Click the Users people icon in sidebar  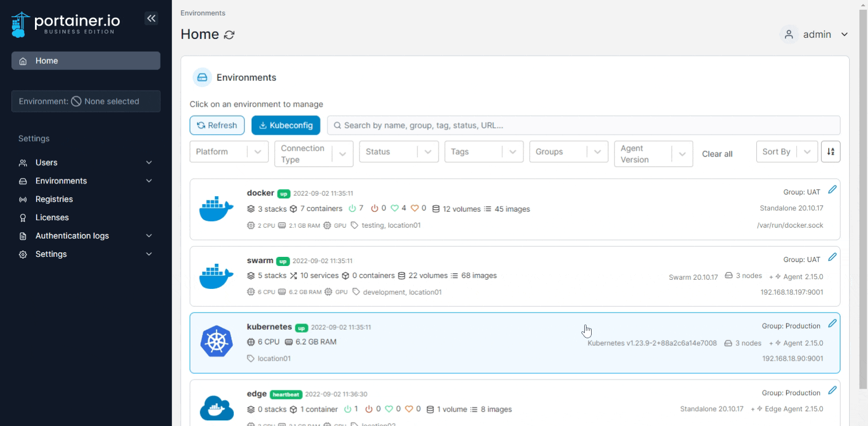23,163
